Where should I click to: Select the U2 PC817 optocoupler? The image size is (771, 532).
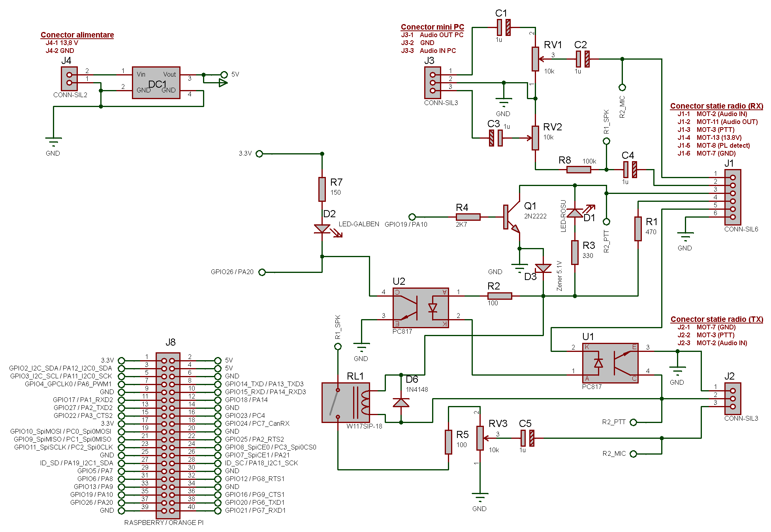[x=421, y=307]
